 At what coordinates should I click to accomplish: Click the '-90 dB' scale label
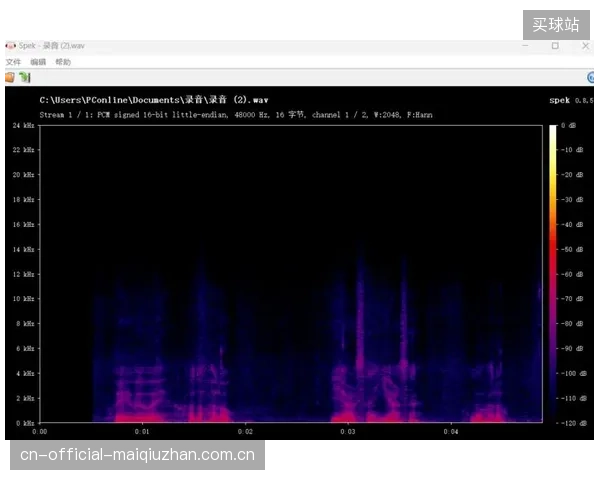click(x=572, y=349)
